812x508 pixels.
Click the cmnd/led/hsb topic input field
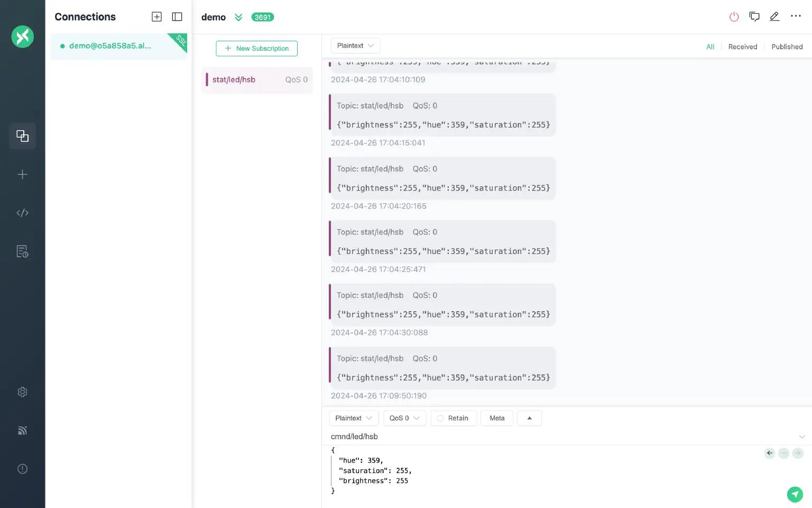coord(529,437)
